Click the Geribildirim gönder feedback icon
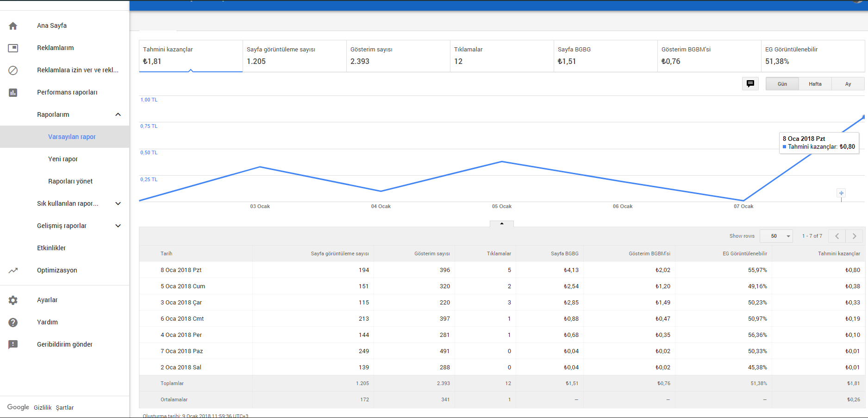The height and width of the screenshot is (418, 868). [x=13, y=345]
